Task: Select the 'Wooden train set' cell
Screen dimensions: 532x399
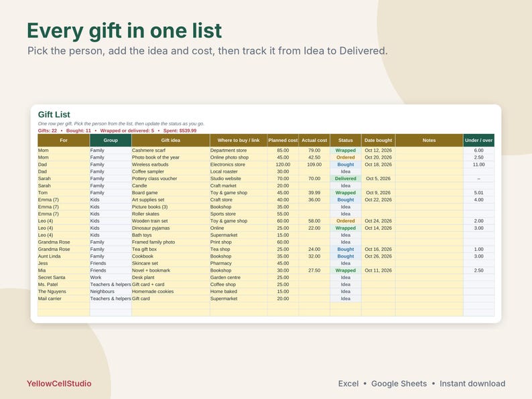Action: [x=171, y=221]
